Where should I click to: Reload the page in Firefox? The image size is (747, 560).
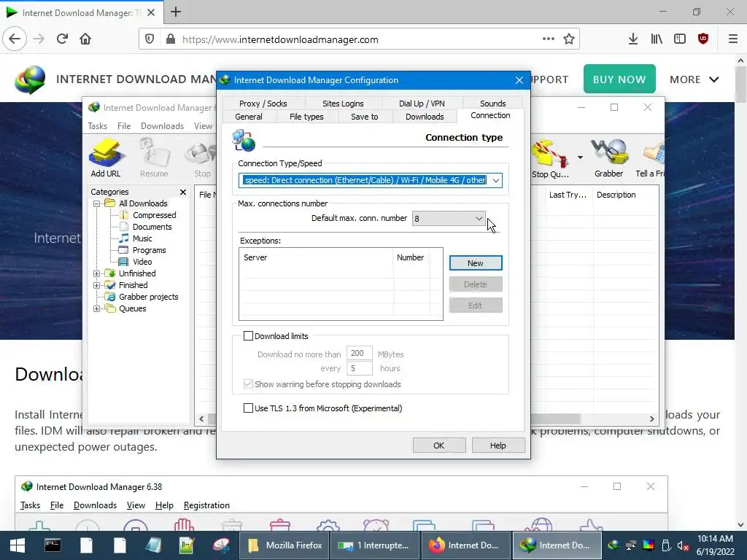[62, 39]
